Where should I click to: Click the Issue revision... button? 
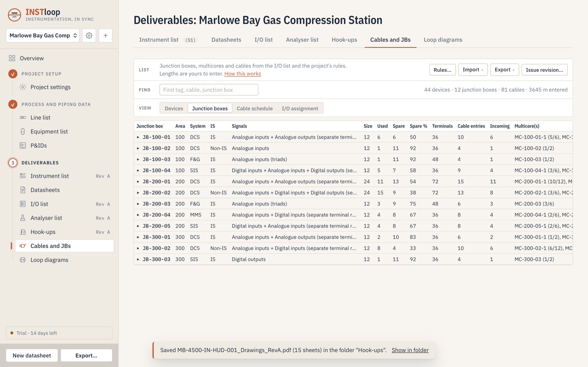pyautogui.click(x=544, y=70)
